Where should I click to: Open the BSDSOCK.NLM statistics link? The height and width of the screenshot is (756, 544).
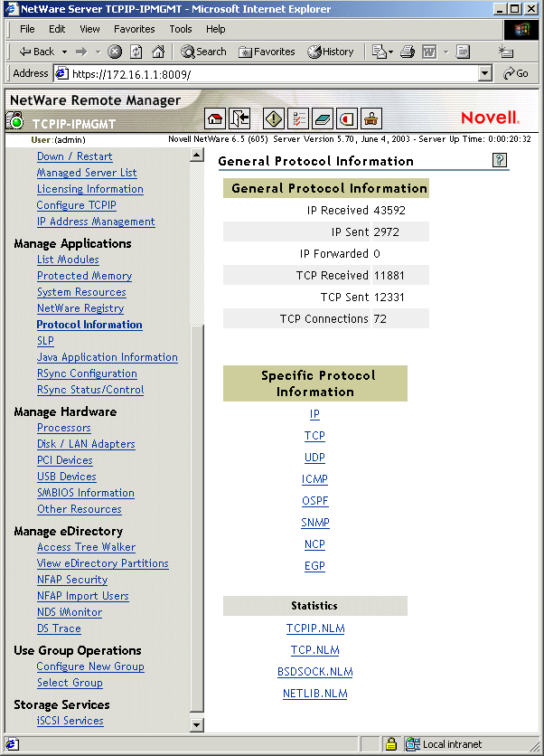point(315,672)
